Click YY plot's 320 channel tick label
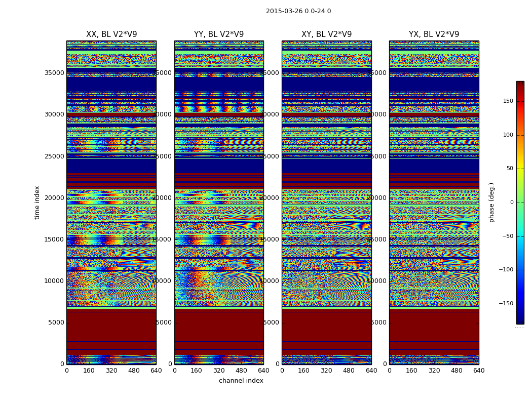 219,371
